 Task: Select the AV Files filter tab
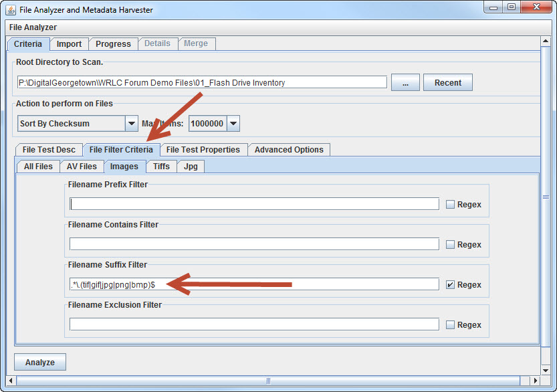tap(82, 167)
